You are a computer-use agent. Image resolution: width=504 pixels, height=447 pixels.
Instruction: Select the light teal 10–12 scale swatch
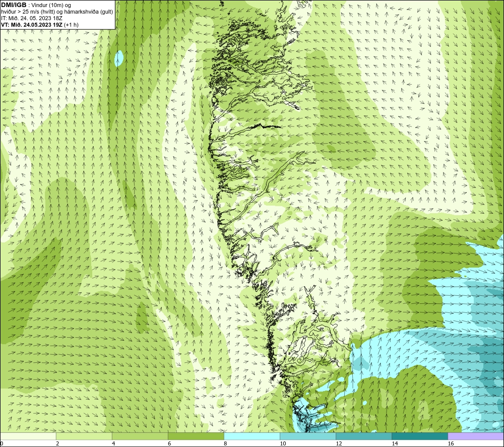(x=307, y=436)
